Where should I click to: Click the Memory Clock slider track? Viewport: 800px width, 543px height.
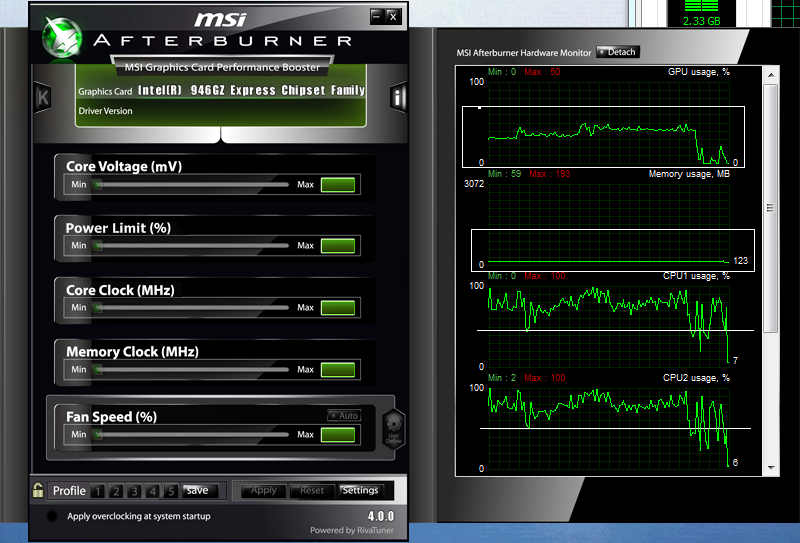tap(191, 369)
